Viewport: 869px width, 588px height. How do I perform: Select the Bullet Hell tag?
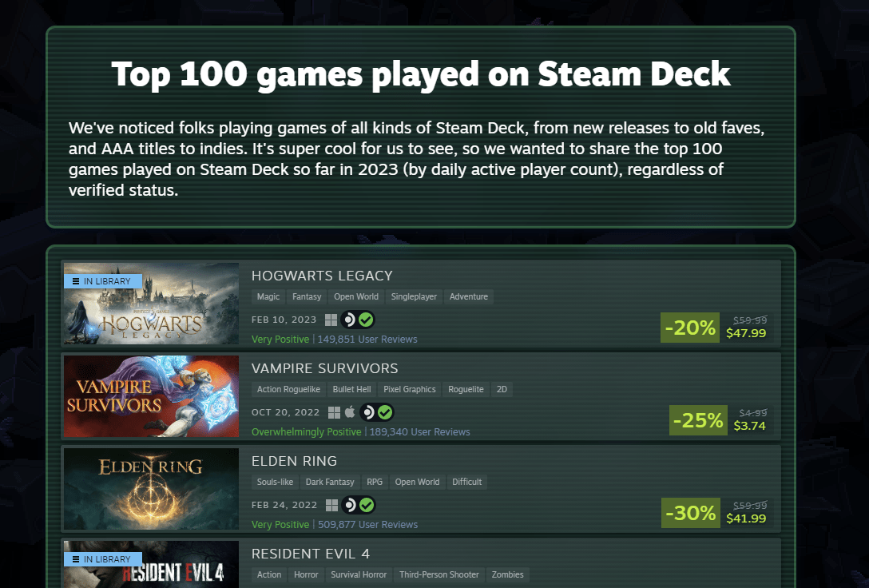[x=351, y=389]
